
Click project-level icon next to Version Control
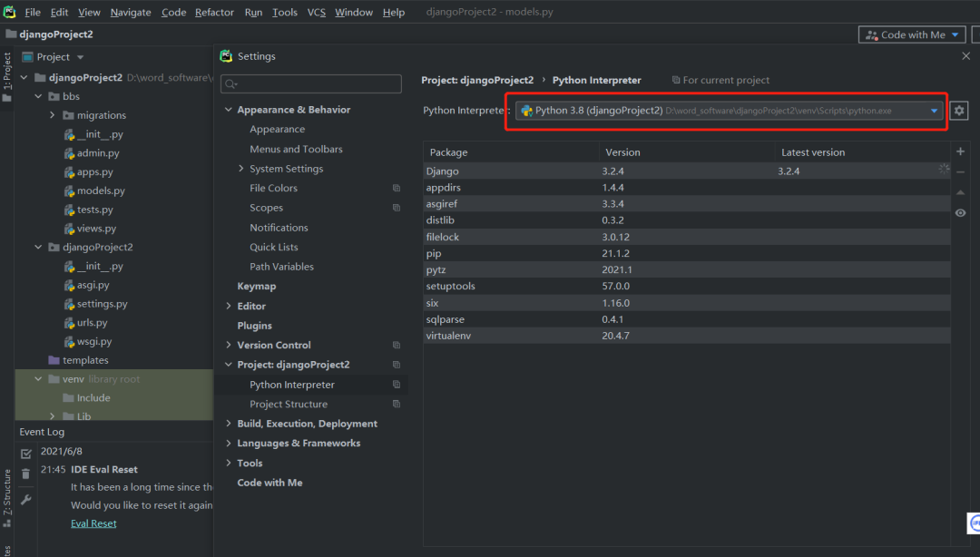(x=397, y=345)
